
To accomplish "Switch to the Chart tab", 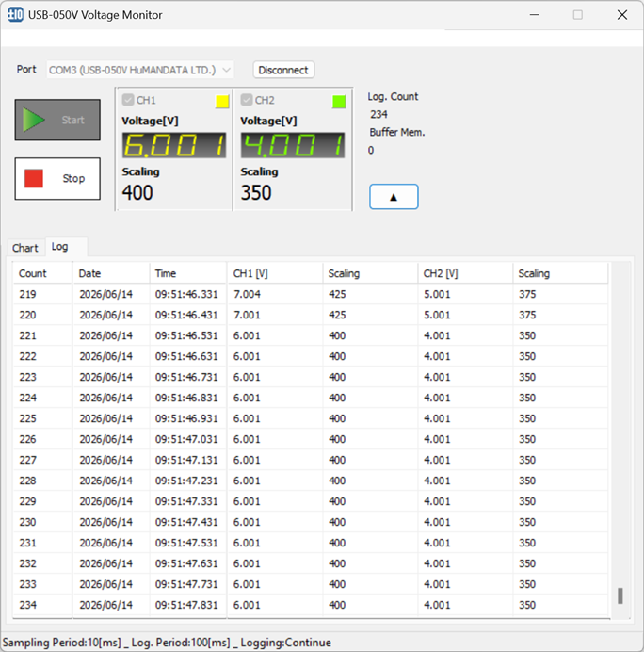I will coord(24,248).
